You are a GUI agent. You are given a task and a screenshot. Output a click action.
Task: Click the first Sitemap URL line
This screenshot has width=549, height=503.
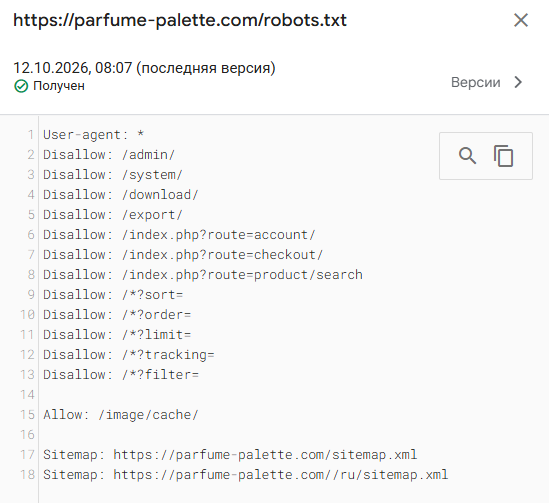pos(230,455)
